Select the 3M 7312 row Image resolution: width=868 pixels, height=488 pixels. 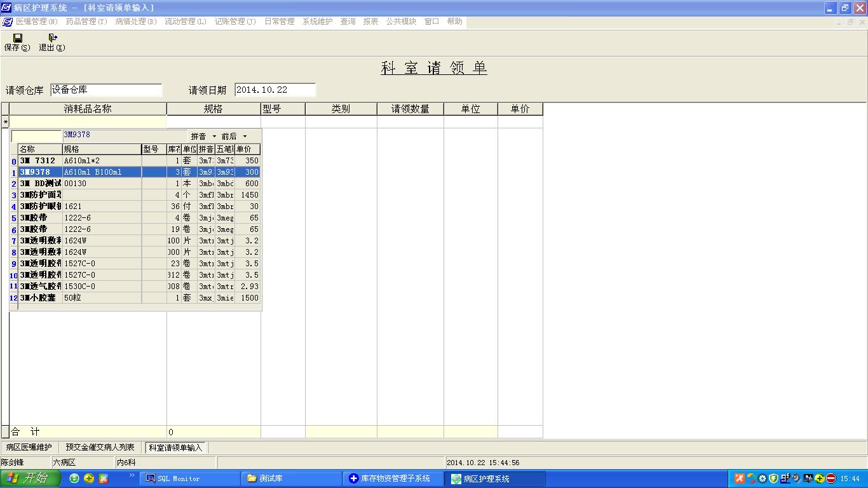pos(139,161)
